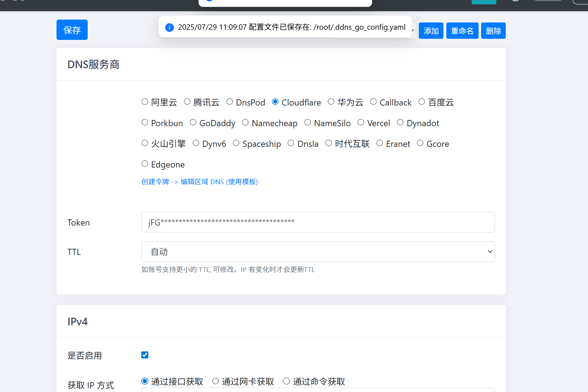Viewport: 588px width, 392px height.
Task: Choose 通过网卡获取 IP method
Action: pos(216,381)
